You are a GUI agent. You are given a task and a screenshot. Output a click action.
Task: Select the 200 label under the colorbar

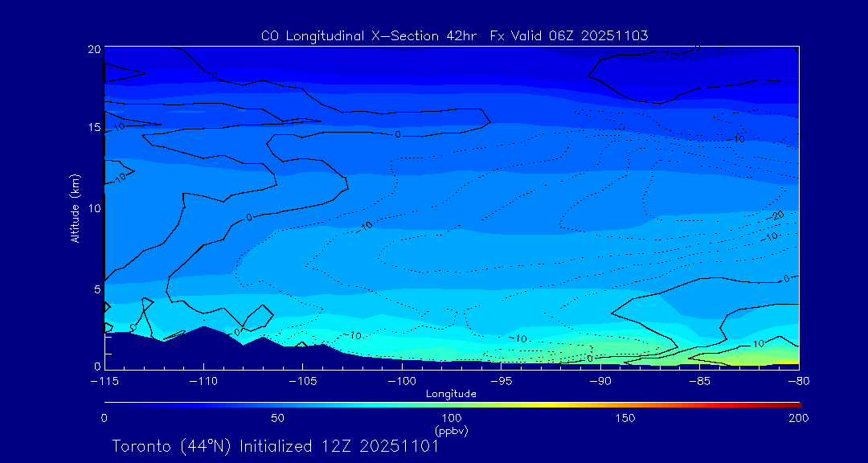point(798,418)
